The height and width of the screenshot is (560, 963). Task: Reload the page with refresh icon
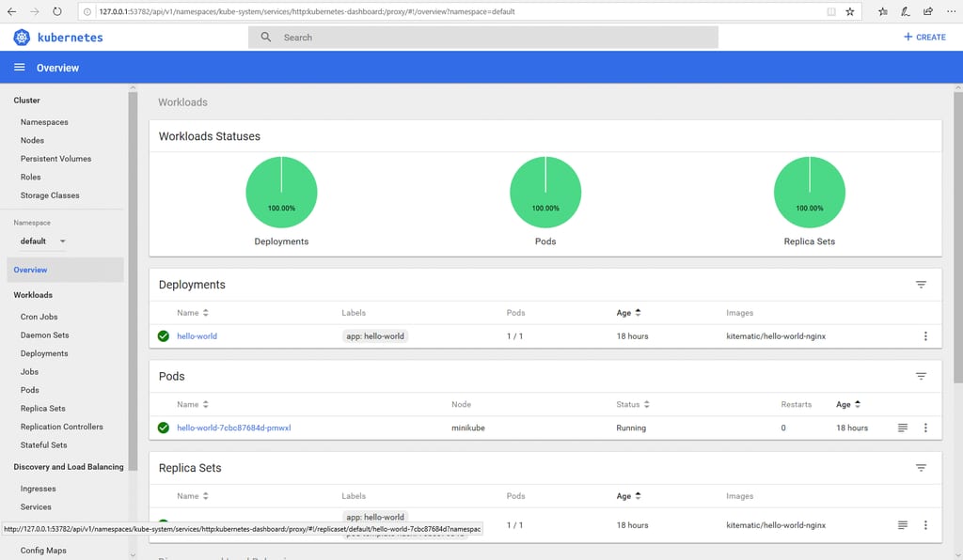[57, 11]
